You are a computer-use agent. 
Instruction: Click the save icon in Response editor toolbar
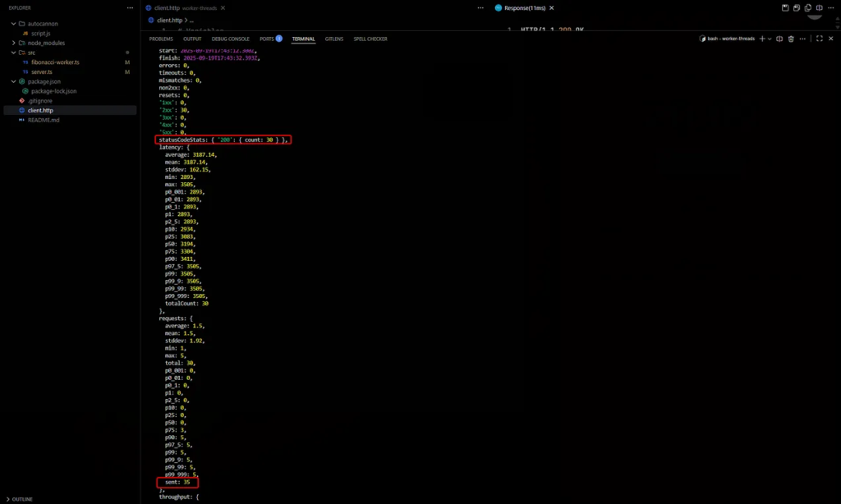pos(785,7)
